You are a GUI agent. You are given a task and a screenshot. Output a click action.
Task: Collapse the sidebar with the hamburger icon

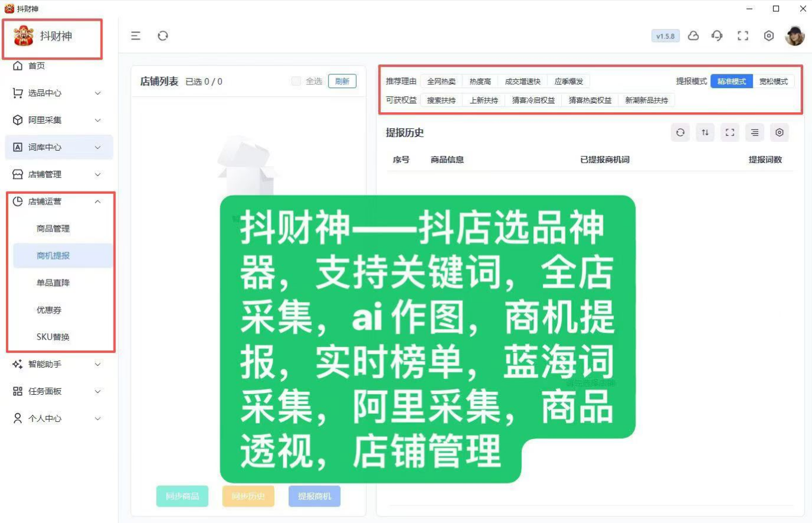(135, 36)
